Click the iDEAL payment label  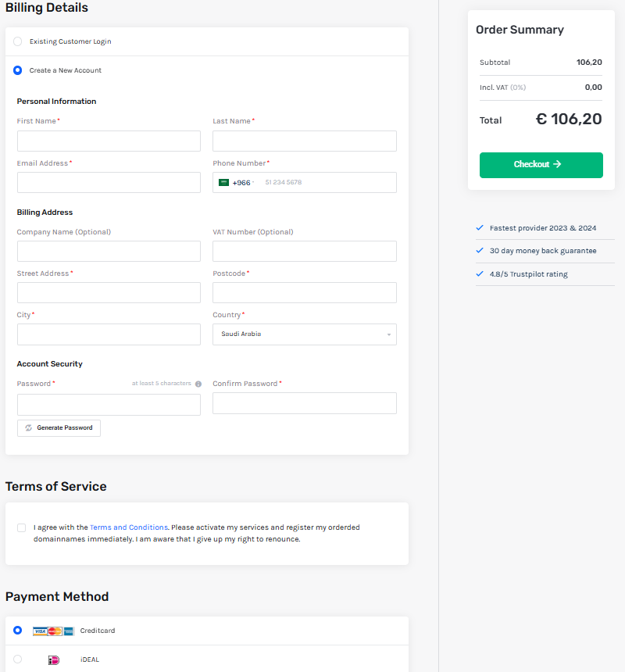[90, 659]
